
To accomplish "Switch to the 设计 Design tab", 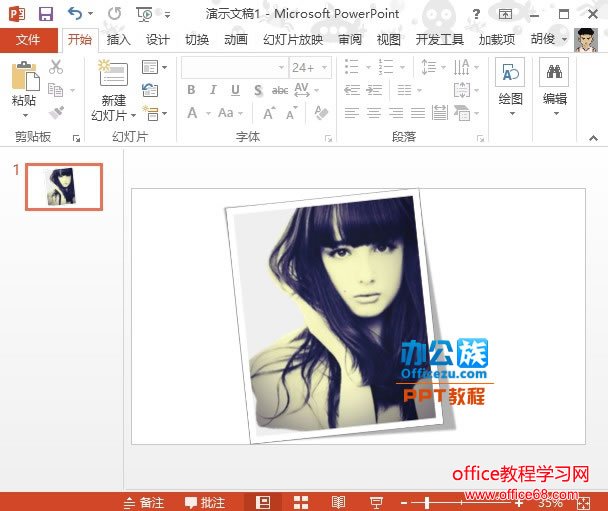I will tap(158, 40).
